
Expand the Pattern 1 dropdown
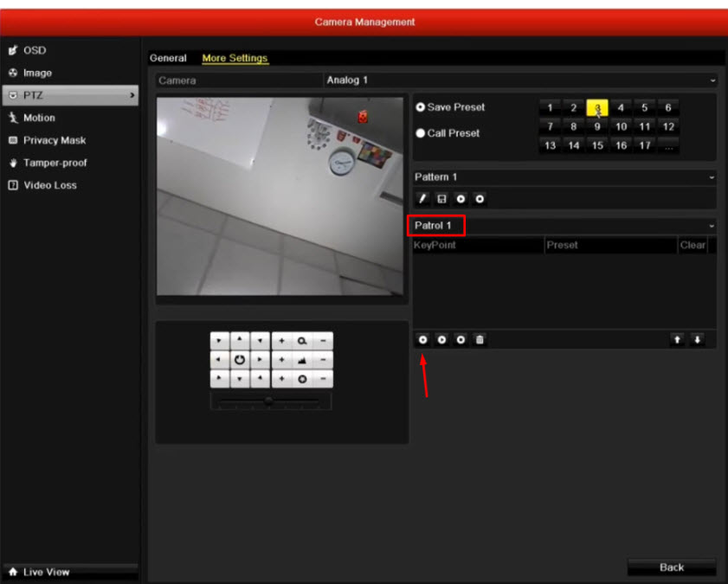click(x=564, y=176)
